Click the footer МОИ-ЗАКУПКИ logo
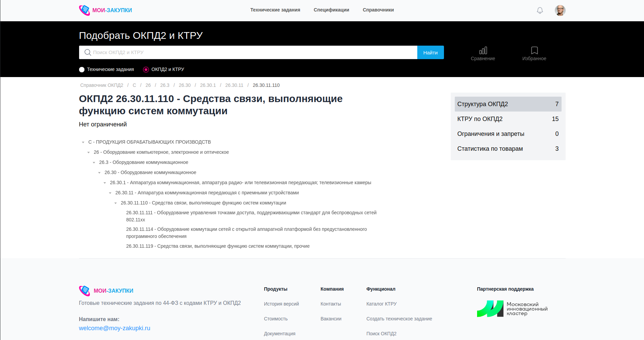Screen dimensions: 644x340 point(106,291)
